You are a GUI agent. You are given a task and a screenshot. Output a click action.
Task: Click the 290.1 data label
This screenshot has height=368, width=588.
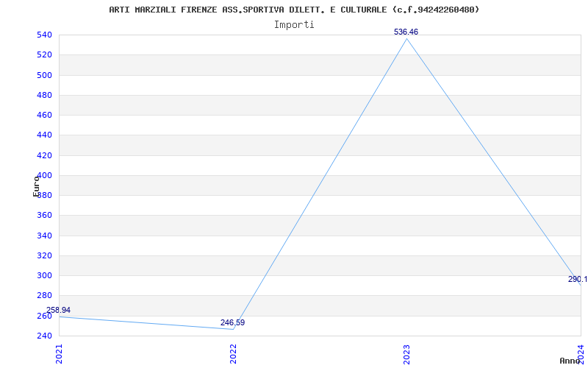coord(577,280)
